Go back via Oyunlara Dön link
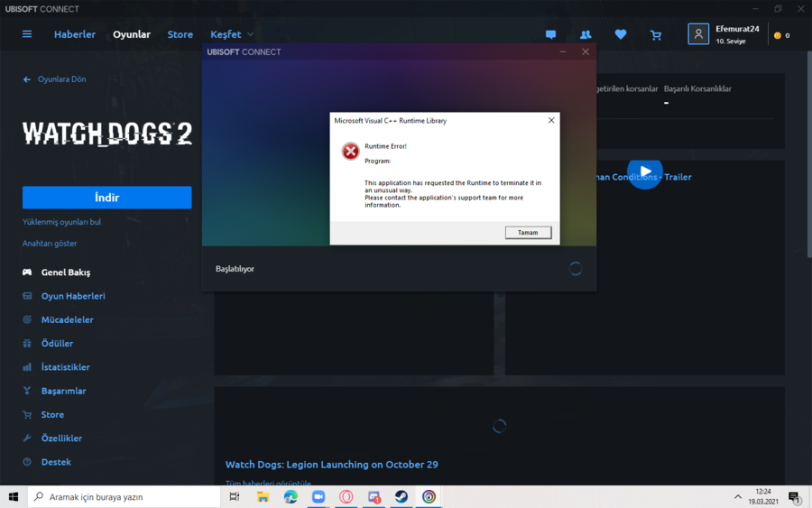The image size is (812, 508). coord(54,79)
